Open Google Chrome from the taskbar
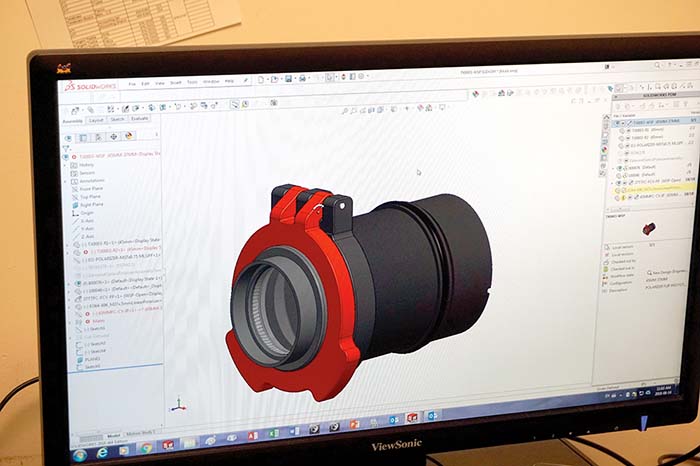Viewport: 700px width, 466px height. pyautogui.click(x=146, y=448)
